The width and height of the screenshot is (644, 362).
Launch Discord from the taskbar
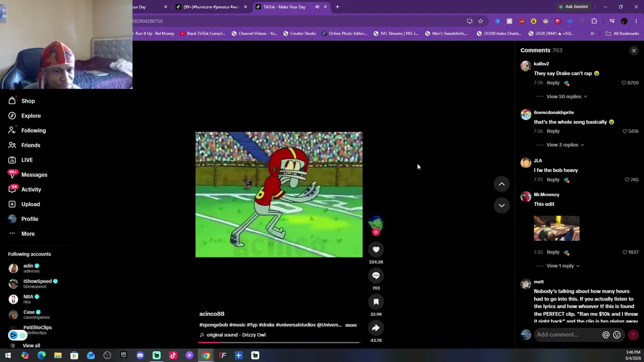tap(140, 355)
